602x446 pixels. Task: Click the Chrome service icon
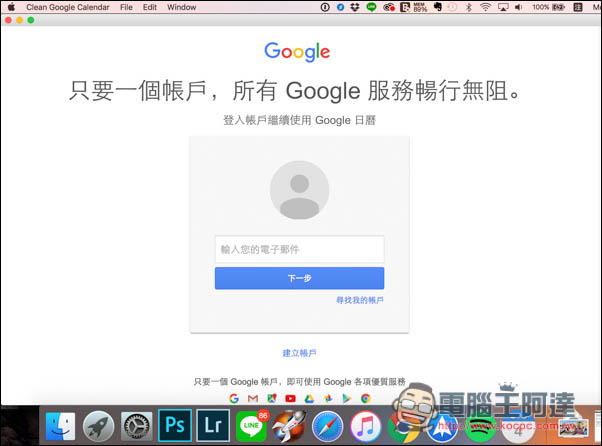[x=366, y=398]
